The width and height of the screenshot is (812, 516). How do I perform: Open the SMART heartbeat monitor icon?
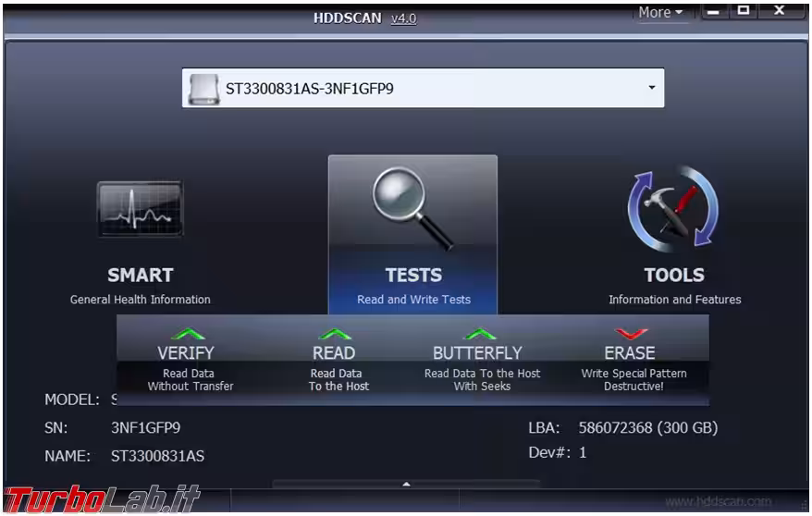(x=140, y=209)
